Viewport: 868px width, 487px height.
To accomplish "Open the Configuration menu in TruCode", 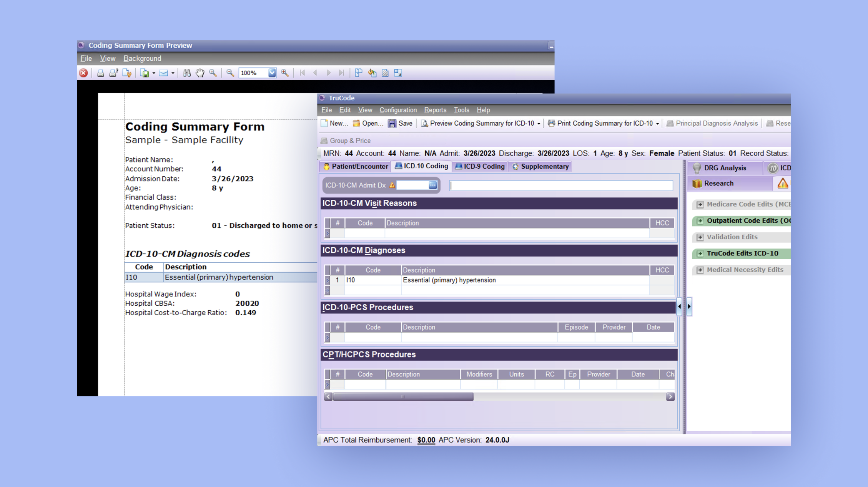I will pyautogui.click(x=398, y=110).
